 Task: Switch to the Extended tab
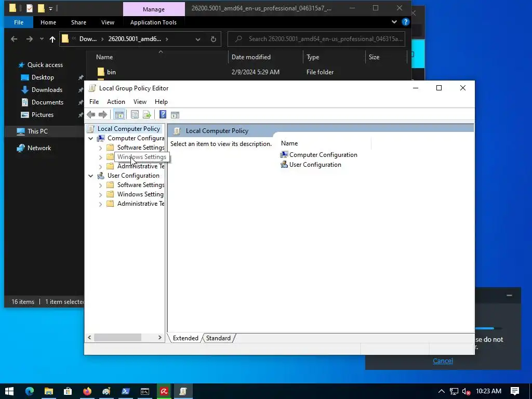tap(185, 338)
